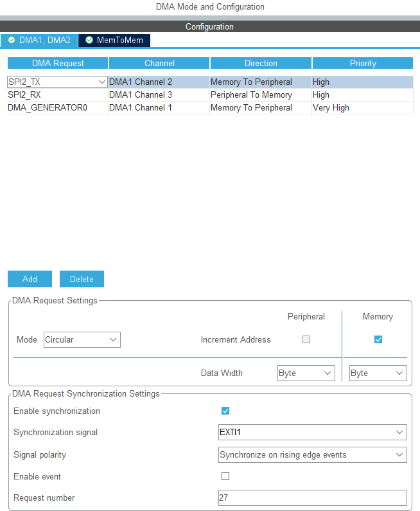Open the Mode dropdown showing Circular
The image size is (420, 511).
pos(82,339)
